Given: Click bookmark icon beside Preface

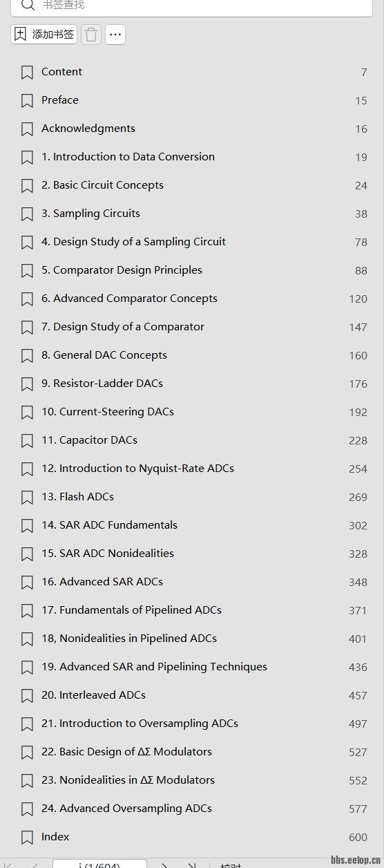Looking at the screenshot, I should 27,101.
